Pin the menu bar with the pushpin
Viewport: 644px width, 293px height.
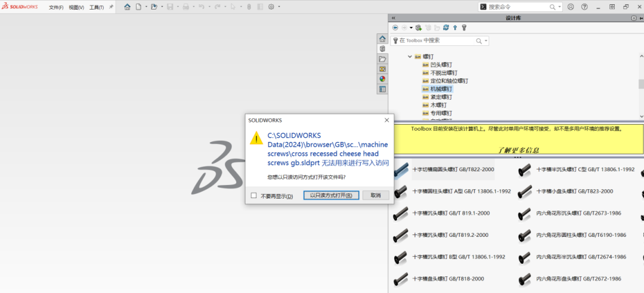[x=111, y=7]
